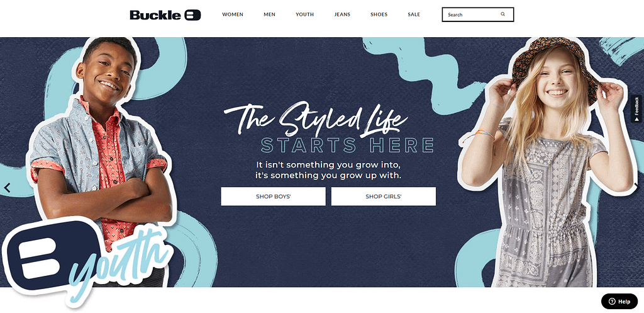This screenshot has width=644, height=313.
Task: Go to the SALE section
Action: tap(414, 14)
